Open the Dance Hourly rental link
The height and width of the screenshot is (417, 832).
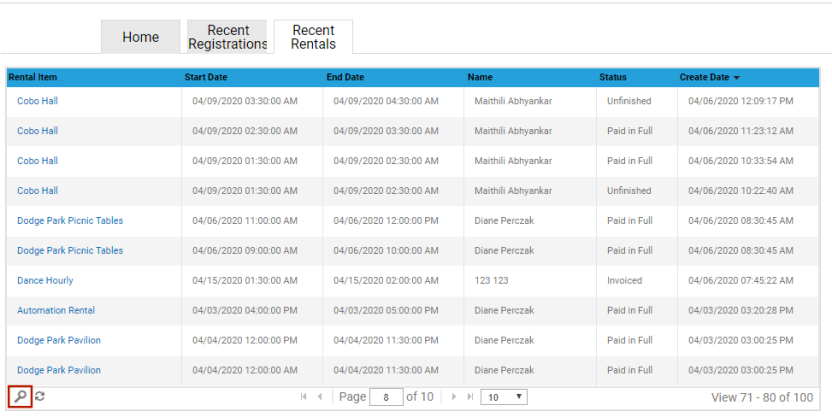45,281
